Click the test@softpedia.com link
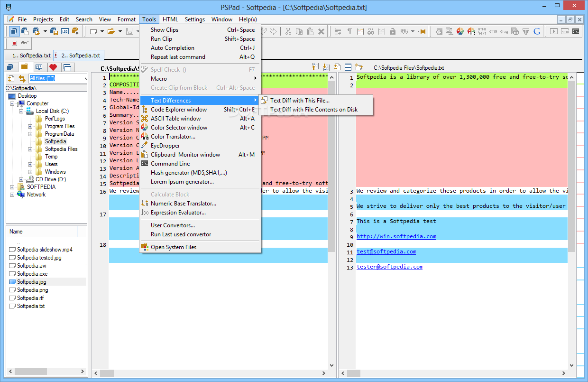The image size is (588, 382). click(386, 252)
